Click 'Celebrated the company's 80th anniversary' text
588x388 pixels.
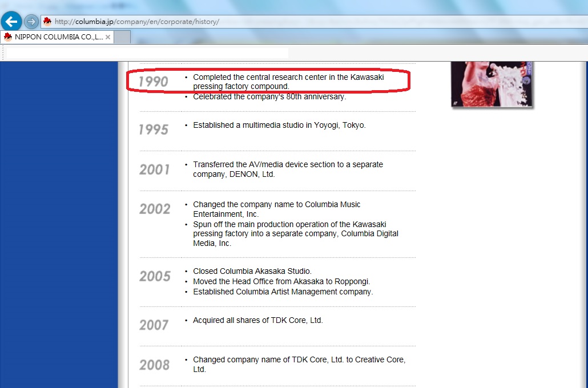tap(269, 97)
